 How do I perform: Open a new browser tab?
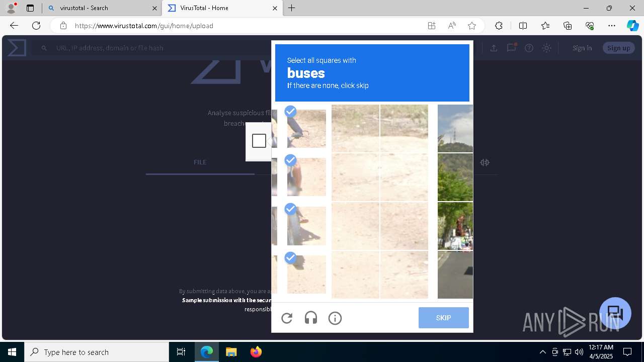292,8
